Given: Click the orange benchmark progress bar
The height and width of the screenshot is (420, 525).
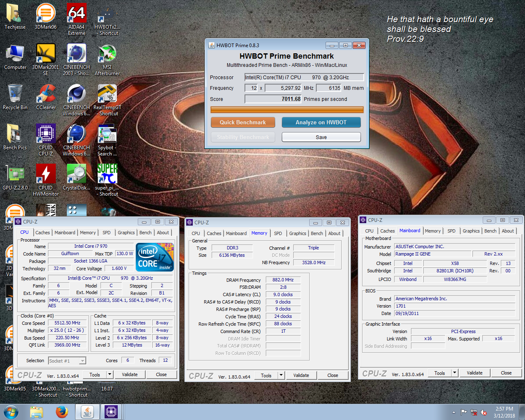Looking at the screenshot, I should (287, 110).
